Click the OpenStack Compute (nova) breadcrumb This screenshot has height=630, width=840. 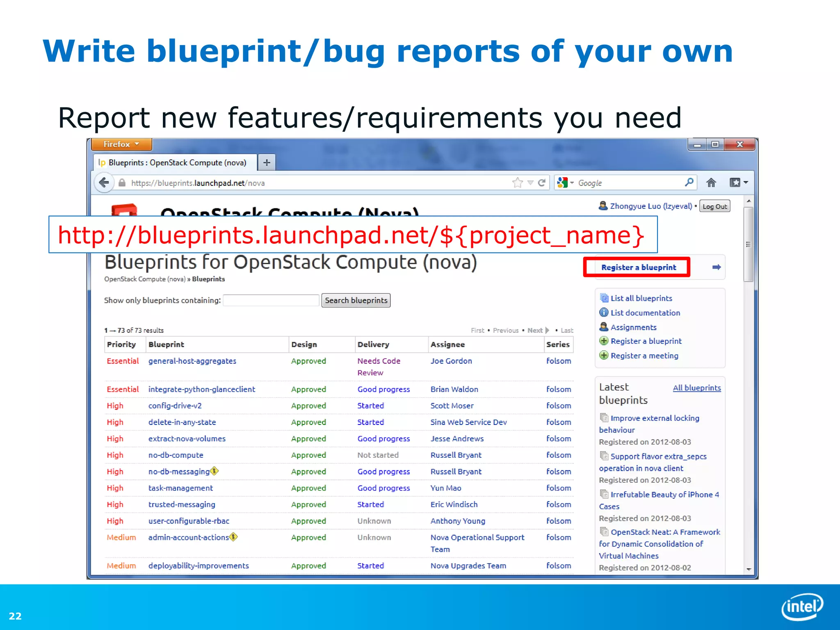pyautogui.click(x=145, y=279)
